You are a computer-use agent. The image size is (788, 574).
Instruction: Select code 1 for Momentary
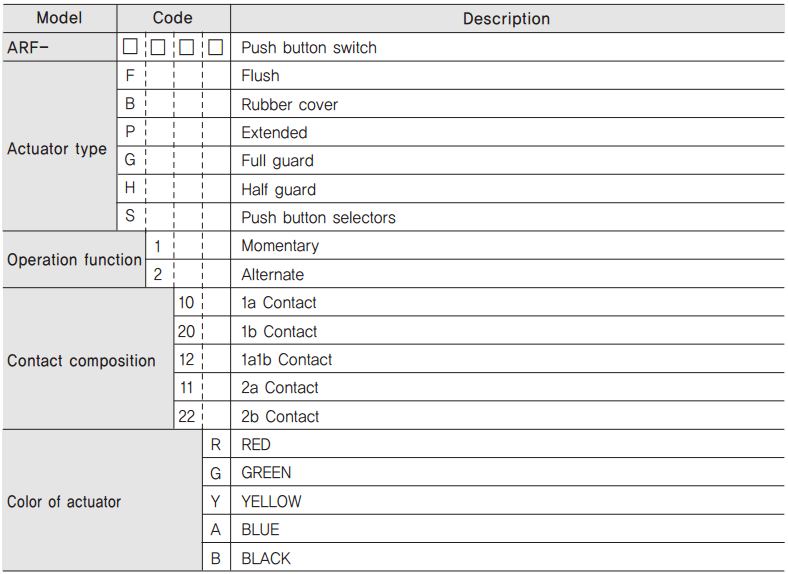click(x=158, y=246)
